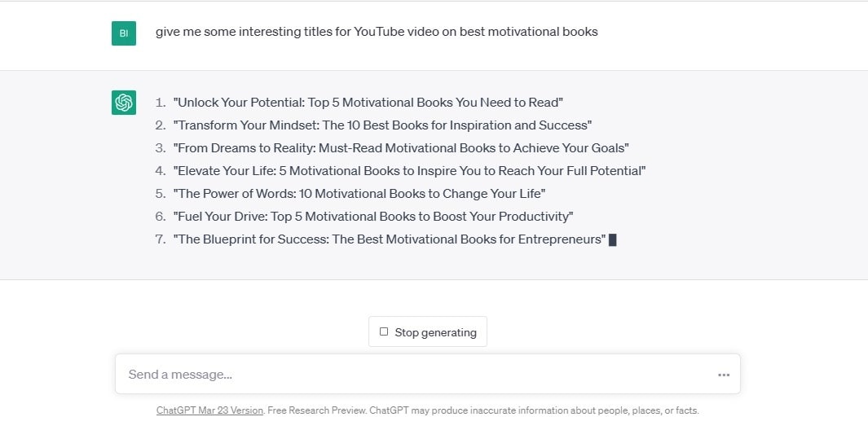The image size is (868, 430).
Task: Select the "Transform Your Mindset" title line
Action: (x=382, y=125)
